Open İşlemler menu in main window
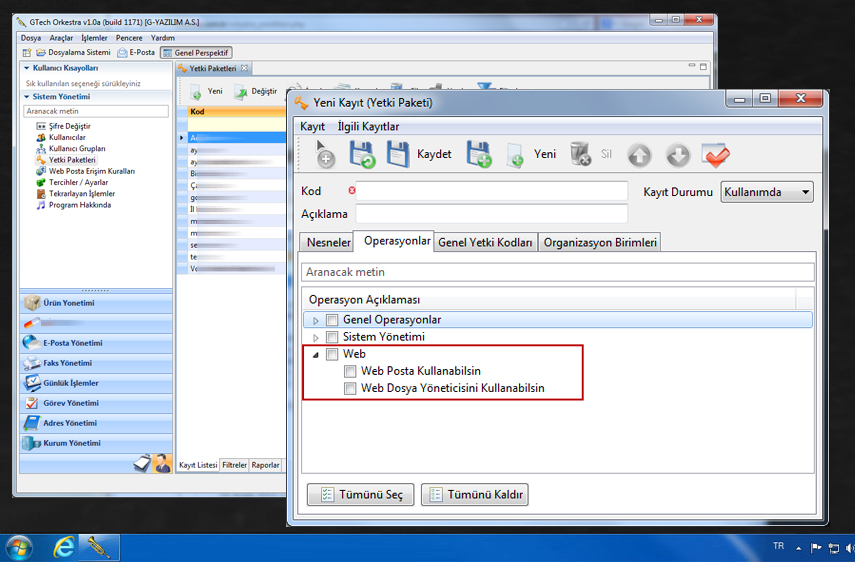The image size is (855, 562). pos(94,38)
